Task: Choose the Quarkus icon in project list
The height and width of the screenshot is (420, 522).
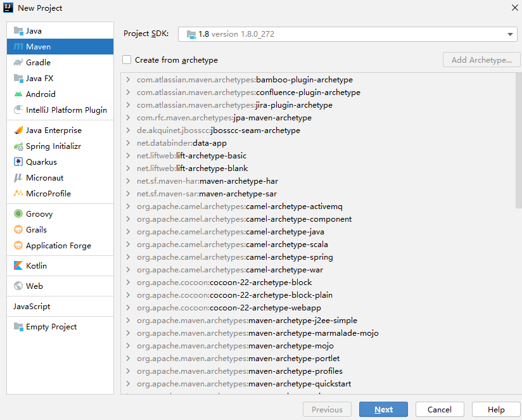Action: (18, 162)
